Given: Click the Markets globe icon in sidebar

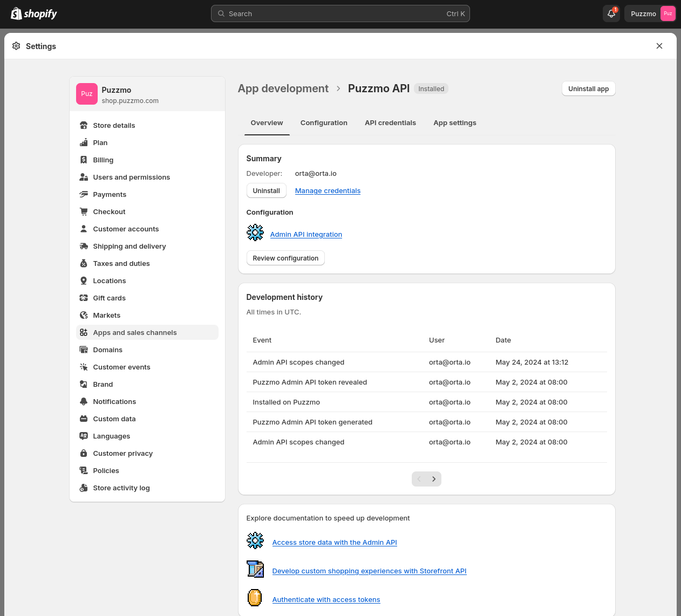Looking at the screenshot, I should (84, 315).
